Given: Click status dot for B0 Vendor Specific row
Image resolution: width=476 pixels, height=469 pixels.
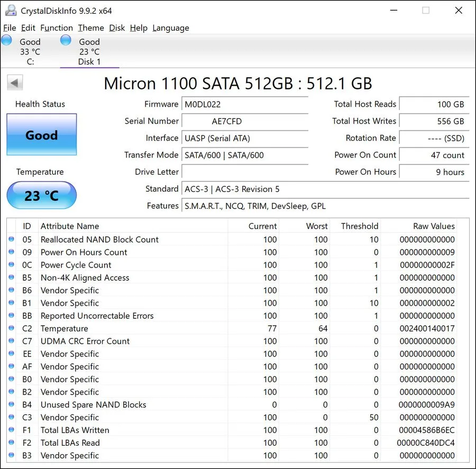Looking at the screenshot, I should (x=12, y=379).
